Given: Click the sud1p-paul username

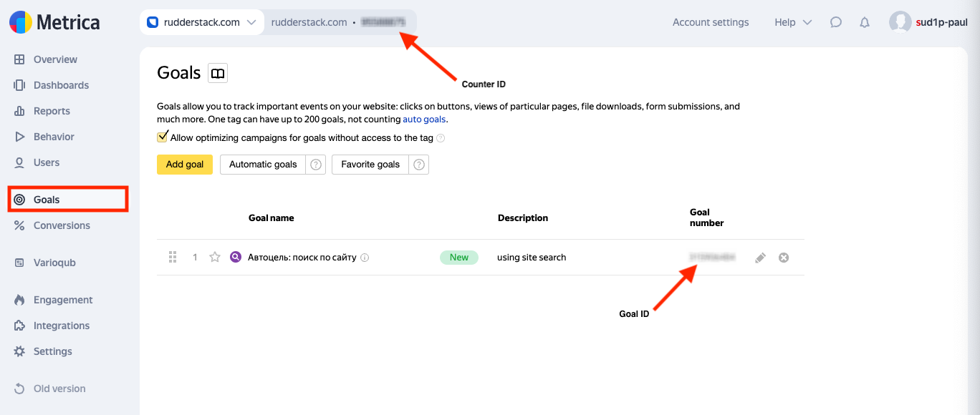Looking at the screenshot, I should pos(941,22).
